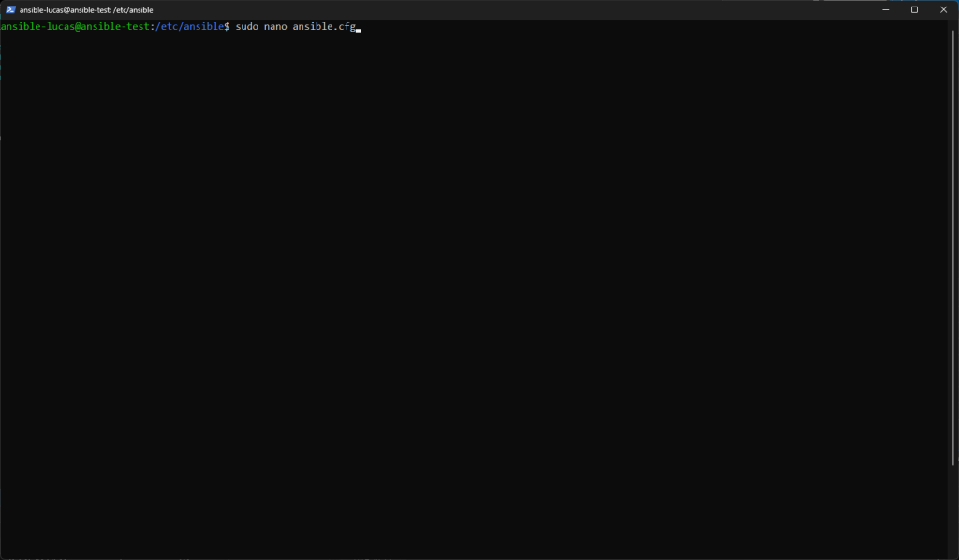Image resolution: width=959 pixels, height=560 pixels.
Task: Click the window title text ansible-lucas@ansible-test
Action: click(x=64, y=9)
